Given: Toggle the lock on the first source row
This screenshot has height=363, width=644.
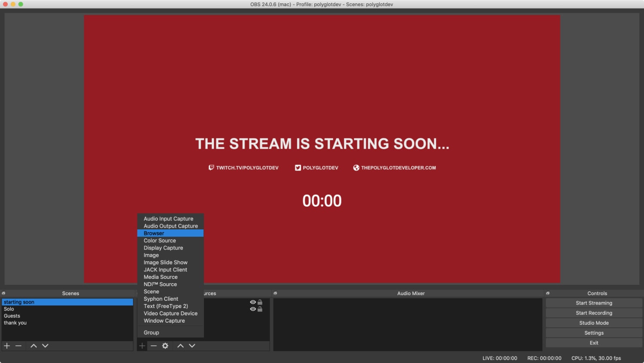Looking at the screenshot, I should pos(260,302).
